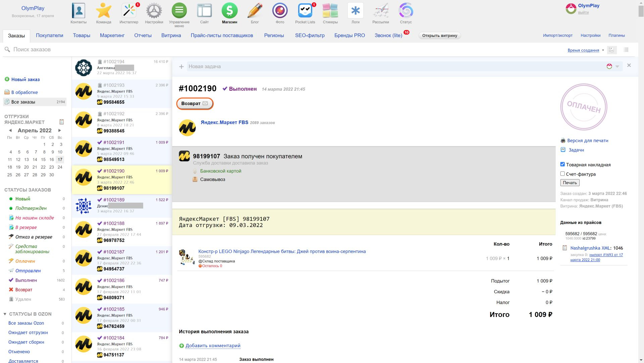This screenshot has height=363, width=644.
Task: Click the Яндекс.Маркет shipments clipboard icon
Action: (x=61, y=122)
